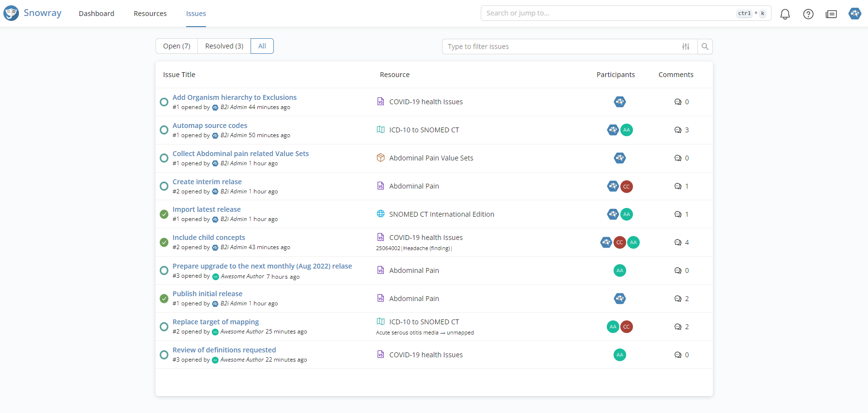Click the CC participant avatar on Create interim relase
This screenshot has width=868, height=413.
coord(626,187)
